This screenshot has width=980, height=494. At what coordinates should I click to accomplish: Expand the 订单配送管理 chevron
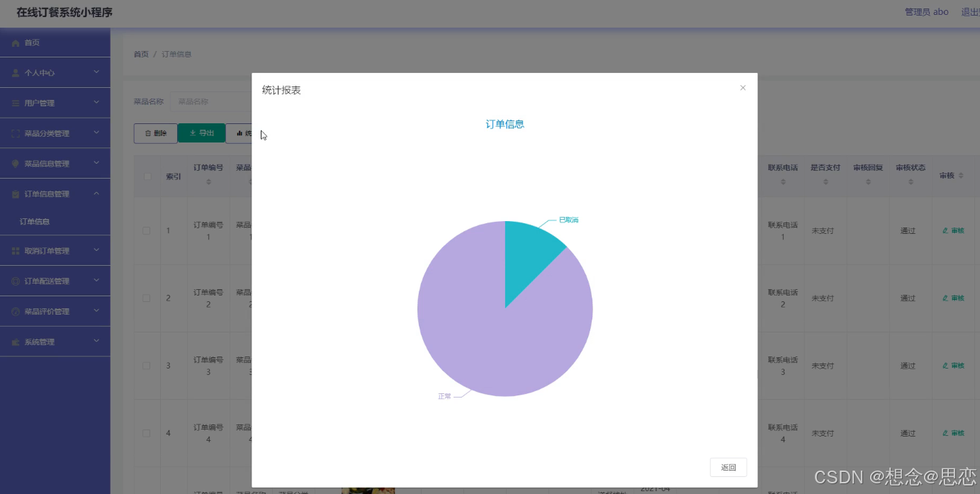coord(96,281)
